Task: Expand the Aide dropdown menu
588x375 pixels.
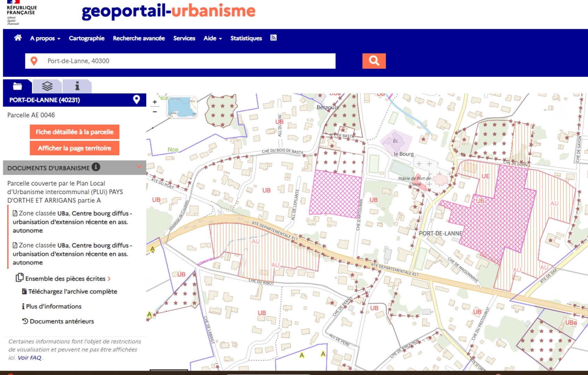Action: (x=212, y=38)
